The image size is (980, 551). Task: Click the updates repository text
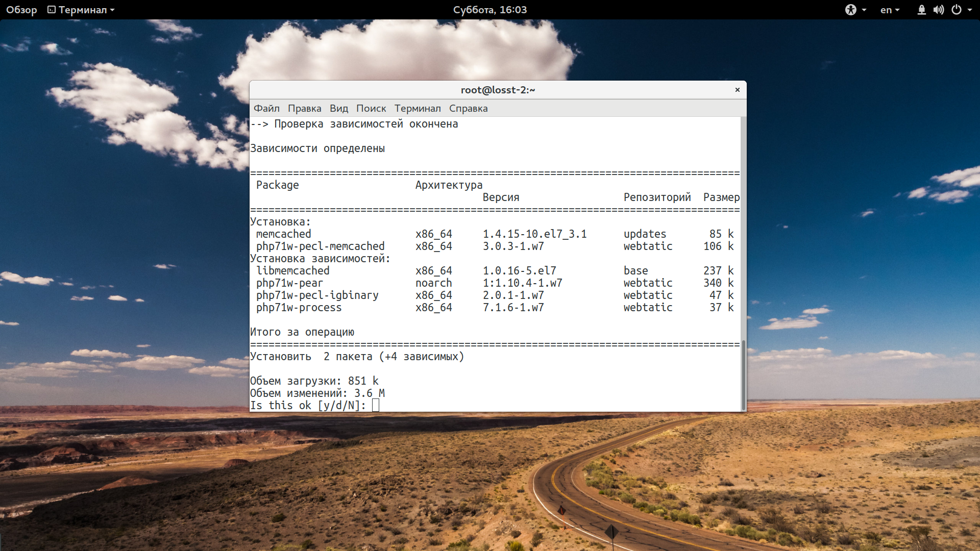point(645,234)
